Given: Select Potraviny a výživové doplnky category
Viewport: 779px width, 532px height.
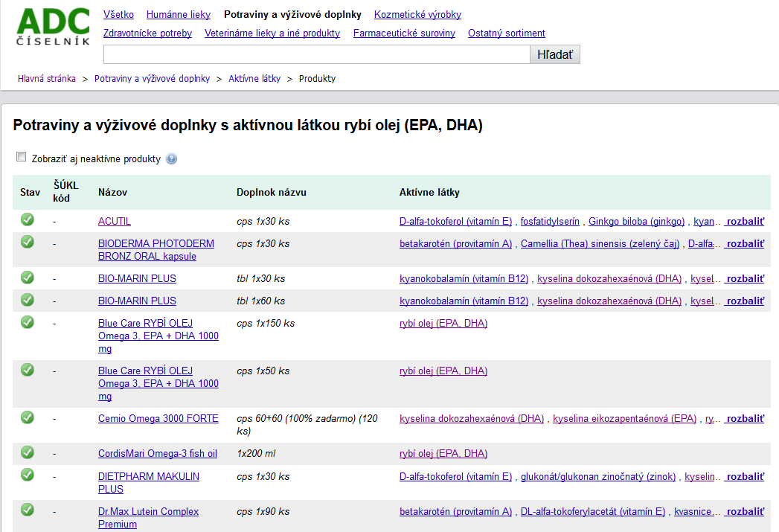Looking at the screenshot, I should (x=292, y=14).
